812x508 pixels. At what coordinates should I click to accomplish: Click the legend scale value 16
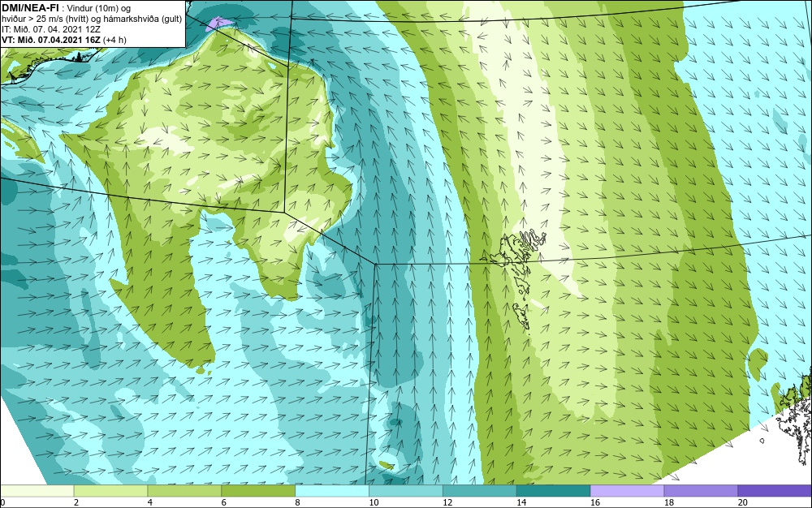tap(595, 502)
